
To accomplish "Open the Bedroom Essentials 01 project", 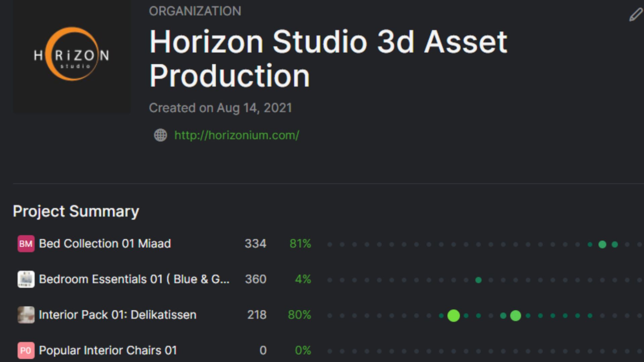I will coord(134,279).
